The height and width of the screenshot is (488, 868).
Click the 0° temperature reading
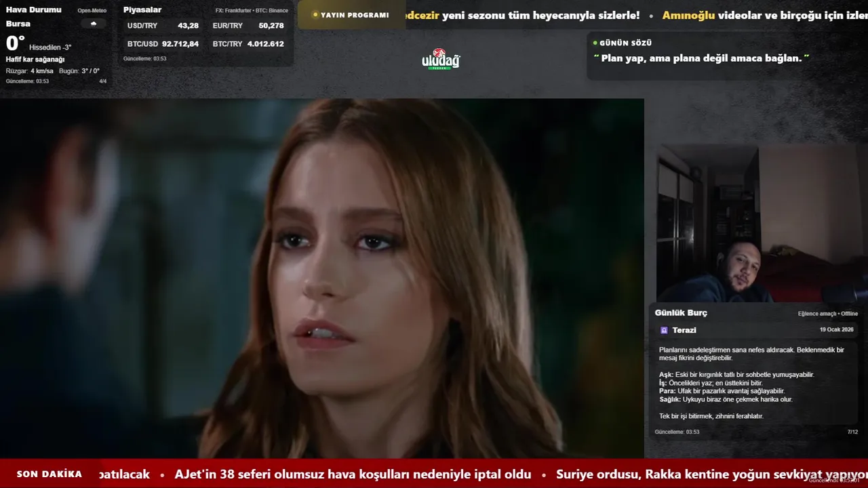tap(15, 43)
